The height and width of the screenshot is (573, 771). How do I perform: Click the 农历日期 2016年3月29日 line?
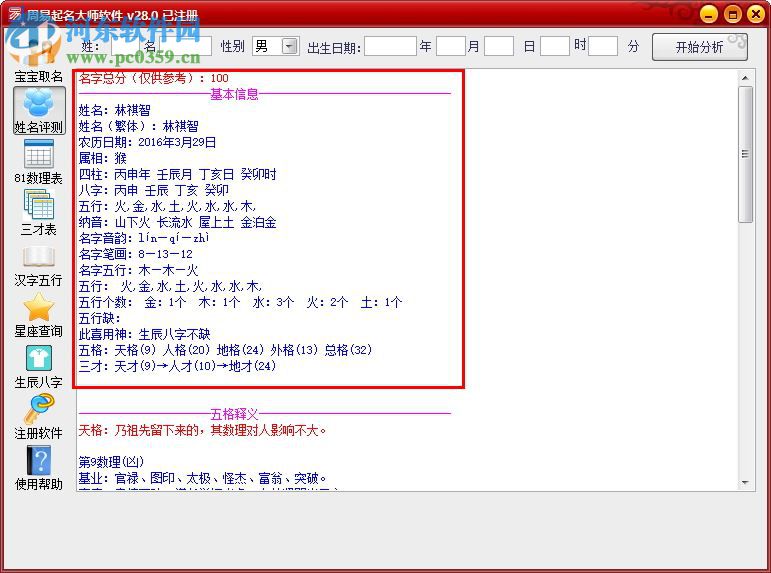tap(147, 142)
